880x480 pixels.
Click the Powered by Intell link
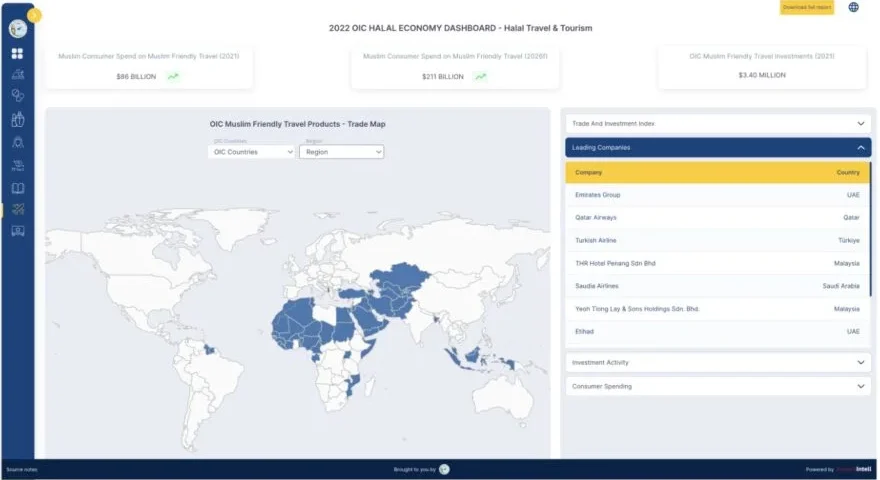[838, 469]
